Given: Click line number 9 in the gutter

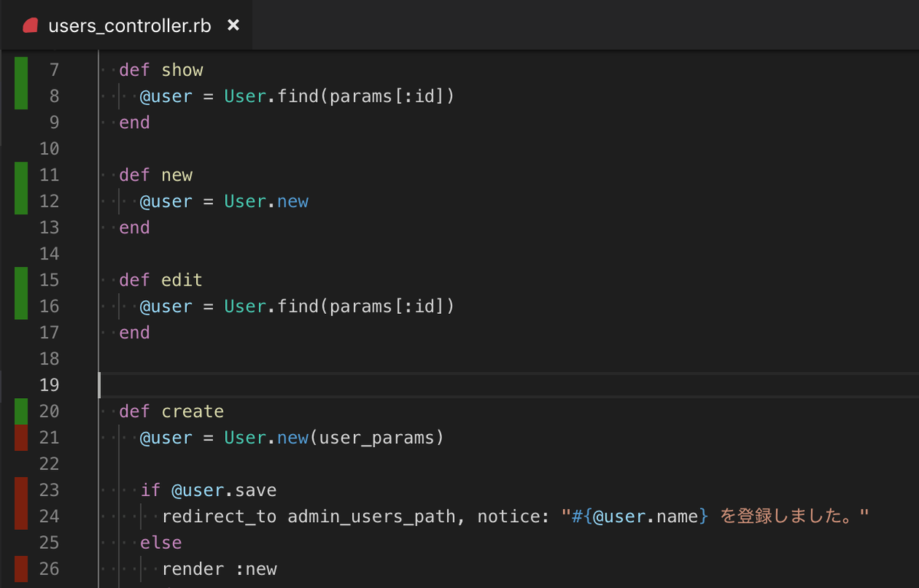Looking at the screenshot, I should pyautogui.click(x=54, y=122).
